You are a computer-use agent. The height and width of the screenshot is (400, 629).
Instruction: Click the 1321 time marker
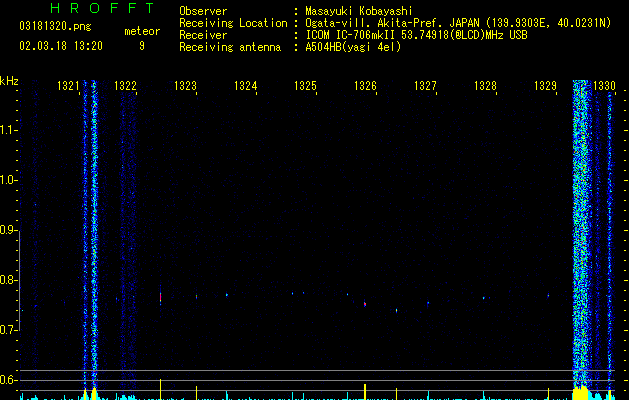68,86
